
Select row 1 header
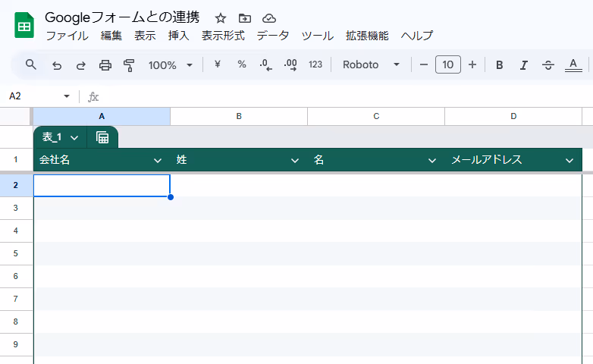(x=16, y=160)
